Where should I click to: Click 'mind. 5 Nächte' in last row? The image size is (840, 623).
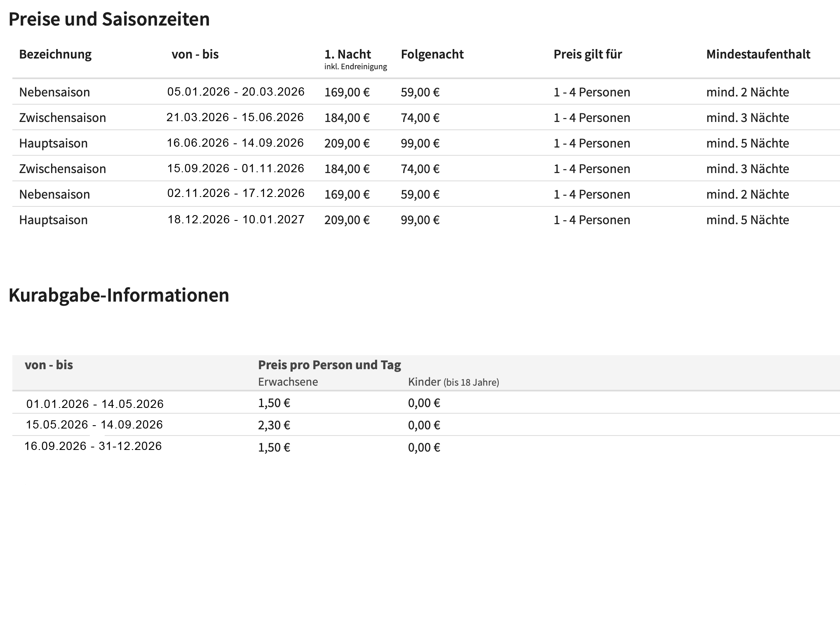[x=747, y=220]
